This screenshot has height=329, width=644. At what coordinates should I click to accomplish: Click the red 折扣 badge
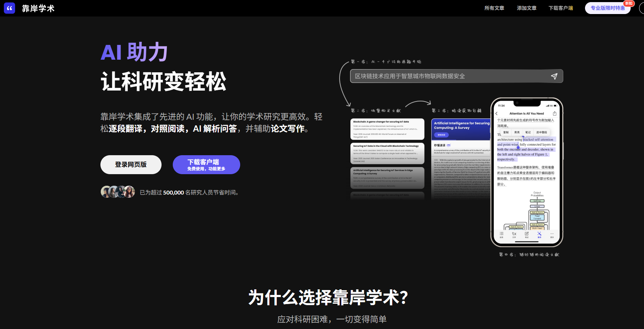pos(629,3)
